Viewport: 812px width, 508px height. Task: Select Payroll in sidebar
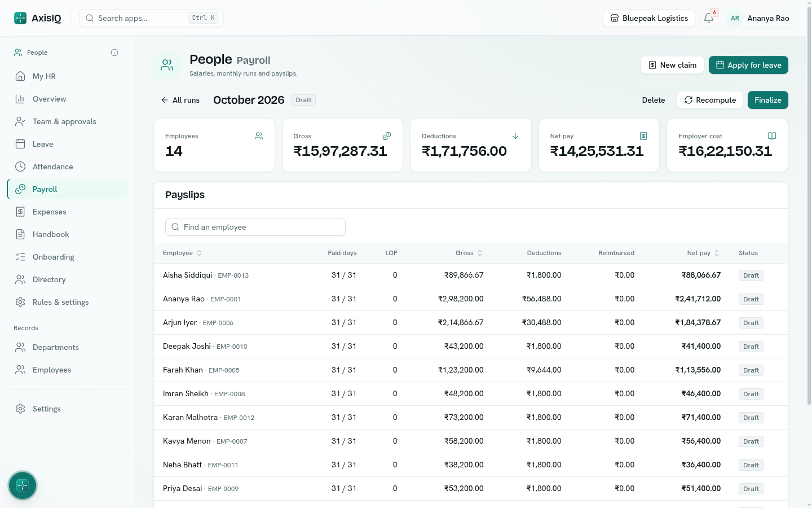click(x=67, y=189)
